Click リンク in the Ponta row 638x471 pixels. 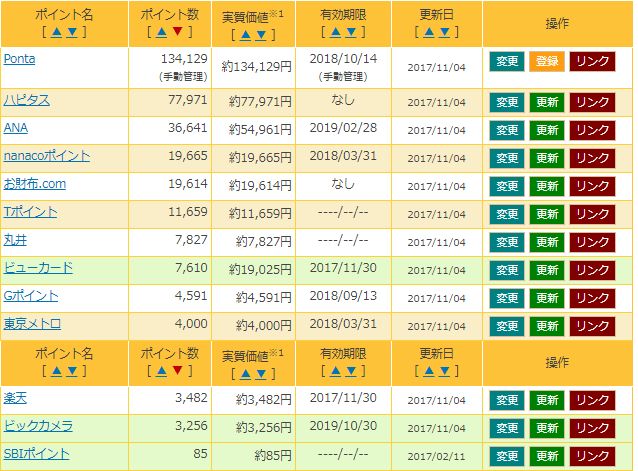coord(592,61)
